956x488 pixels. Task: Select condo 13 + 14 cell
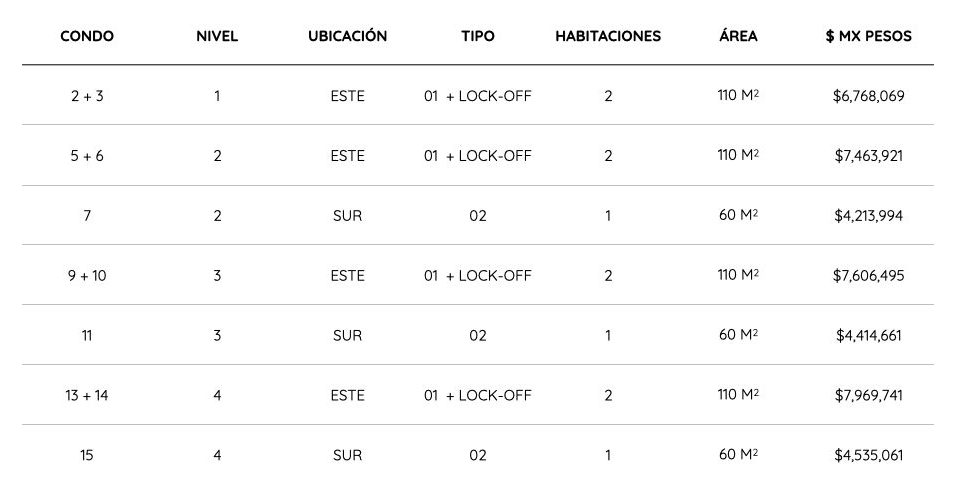point(87,395)
